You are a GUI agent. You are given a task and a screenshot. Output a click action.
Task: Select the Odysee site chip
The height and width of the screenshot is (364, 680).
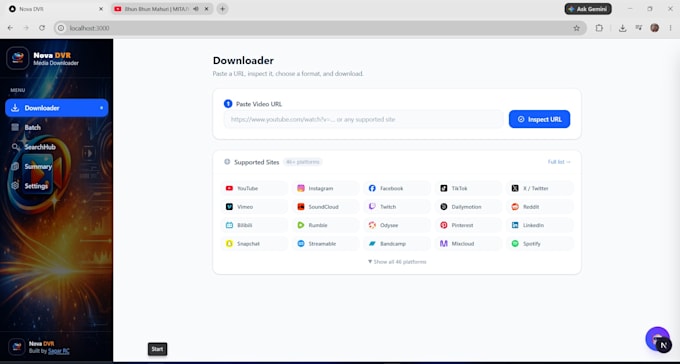[397, 225]
